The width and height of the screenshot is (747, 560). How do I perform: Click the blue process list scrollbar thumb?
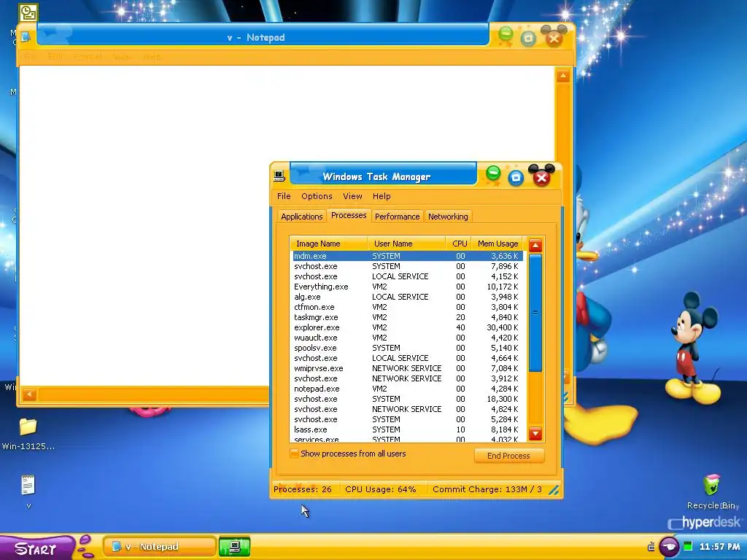coord(535,313)
